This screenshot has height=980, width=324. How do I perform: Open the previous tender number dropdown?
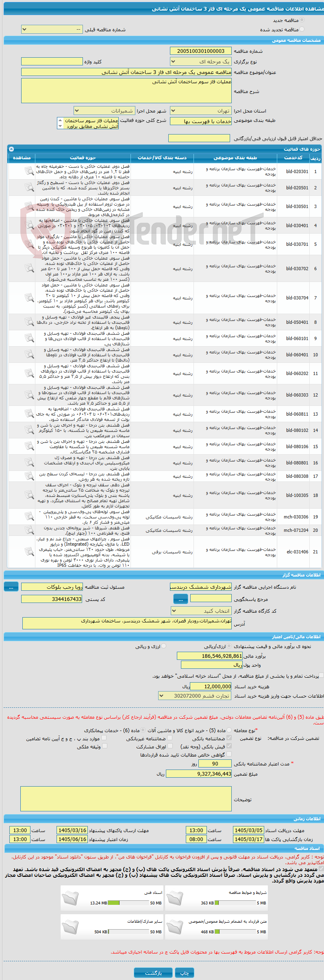(52, 29)
